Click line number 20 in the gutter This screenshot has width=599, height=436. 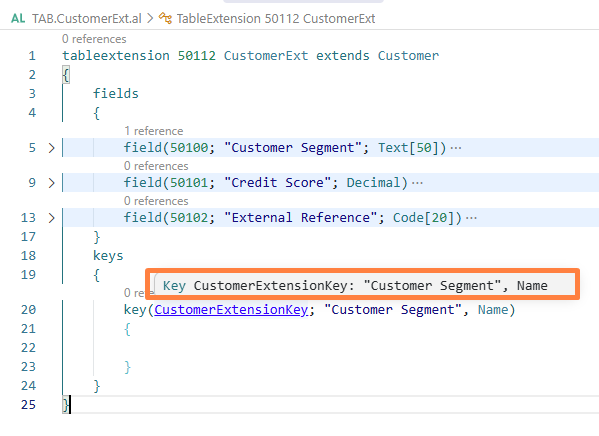28,310
